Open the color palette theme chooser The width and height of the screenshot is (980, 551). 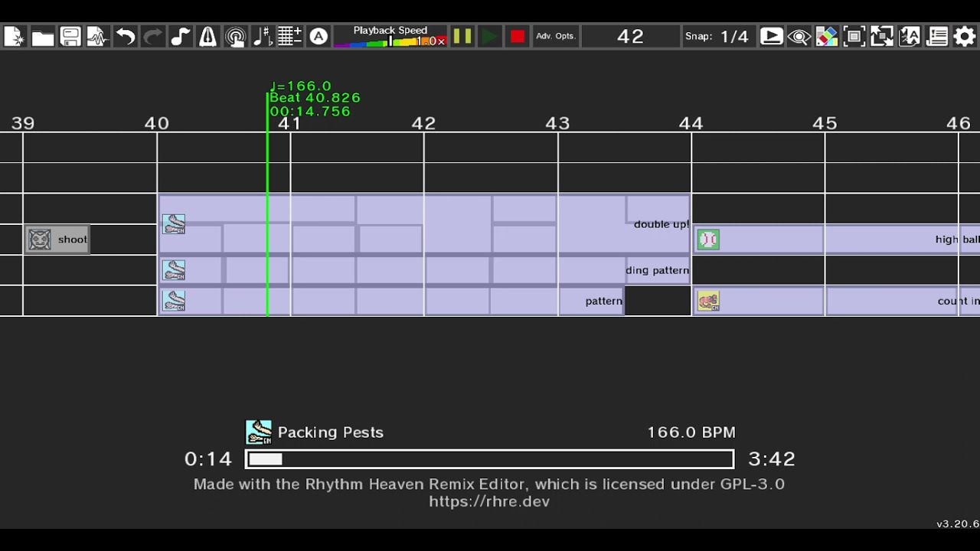(x=826, y=37)
